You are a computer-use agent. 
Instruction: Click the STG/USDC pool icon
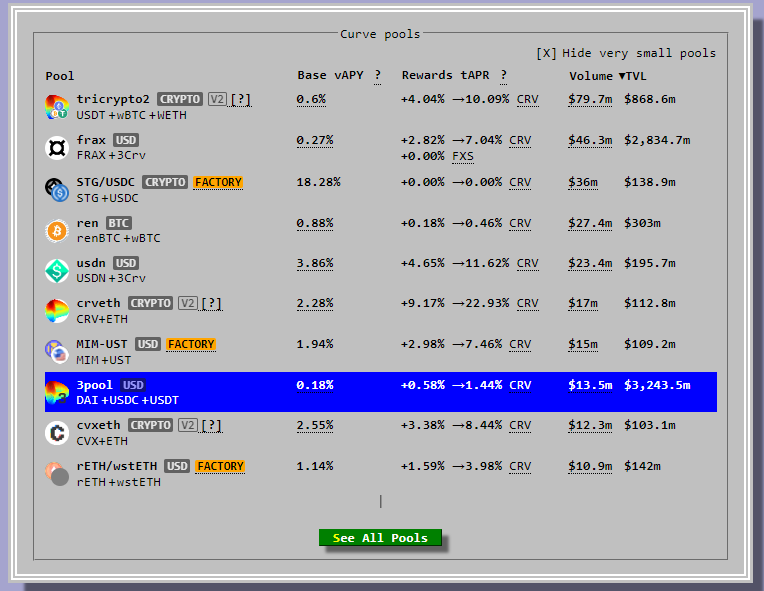pyautogui.click(x=57, y=190)
